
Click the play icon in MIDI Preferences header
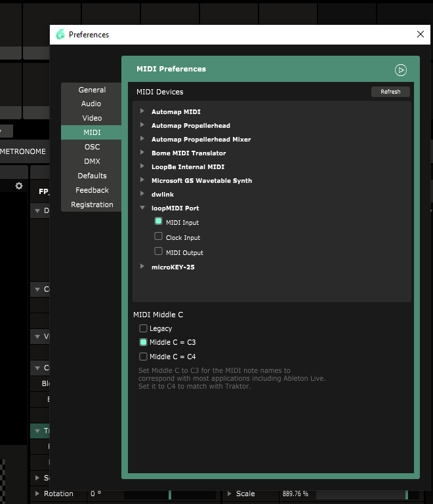click(x=401, y=70)
